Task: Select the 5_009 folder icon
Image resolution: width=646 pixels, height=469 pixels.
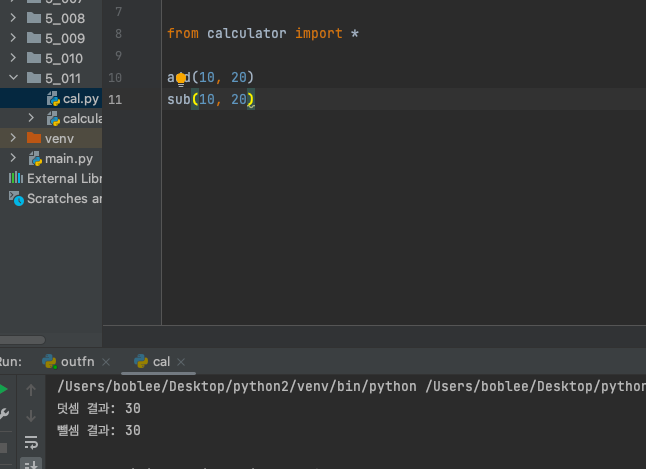Action: [x=34, y=38]
